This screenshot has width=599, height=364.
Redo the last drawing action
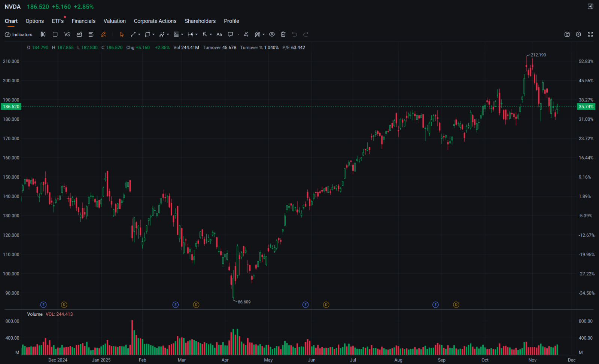tap(306, 34)
